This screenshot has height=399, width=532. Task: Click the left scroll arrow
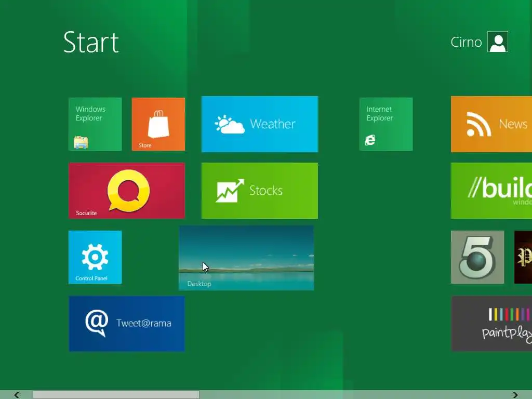click(x=16, y=395)
